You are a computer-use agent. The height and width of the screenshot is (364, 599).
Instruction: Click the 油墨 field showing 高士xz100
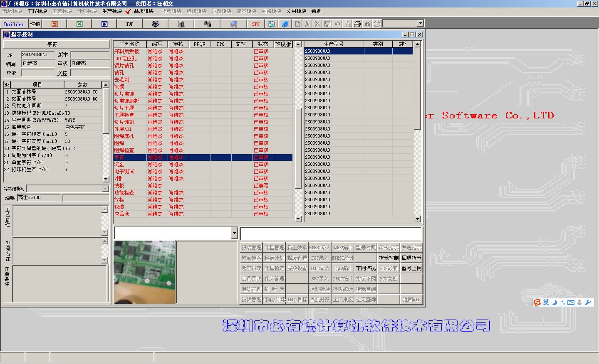39,198
